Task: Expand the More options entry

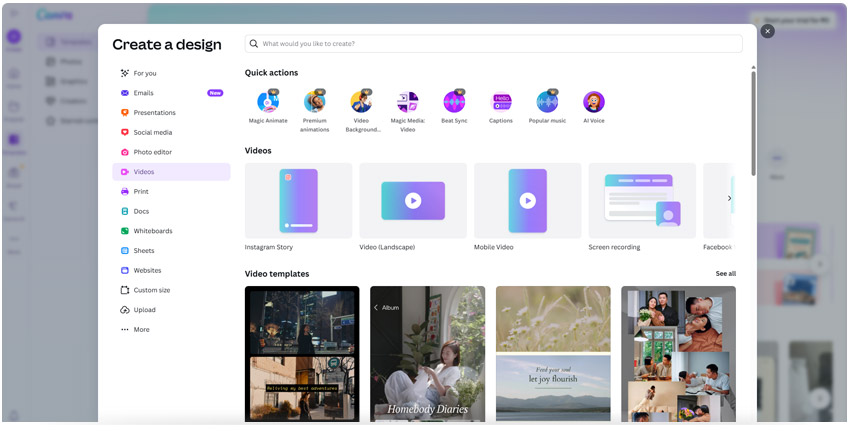Action: pyautogui.click(x=171, y=330)
